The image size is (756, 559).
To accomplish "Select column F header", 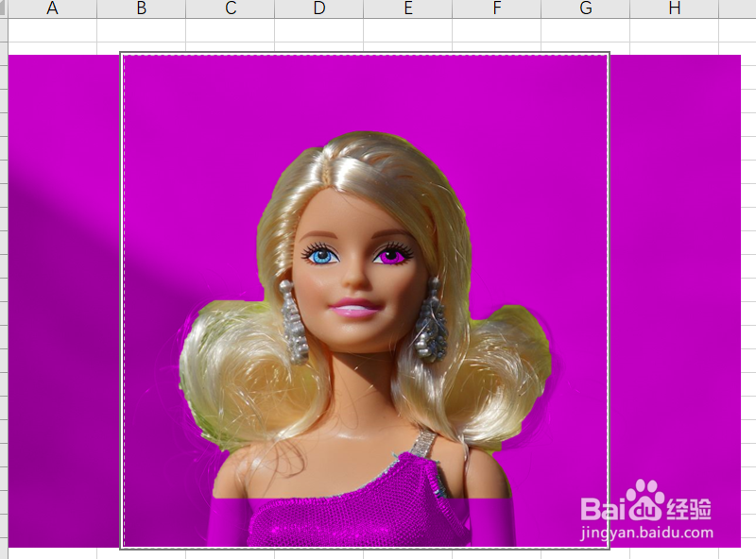I will (497, 8).
